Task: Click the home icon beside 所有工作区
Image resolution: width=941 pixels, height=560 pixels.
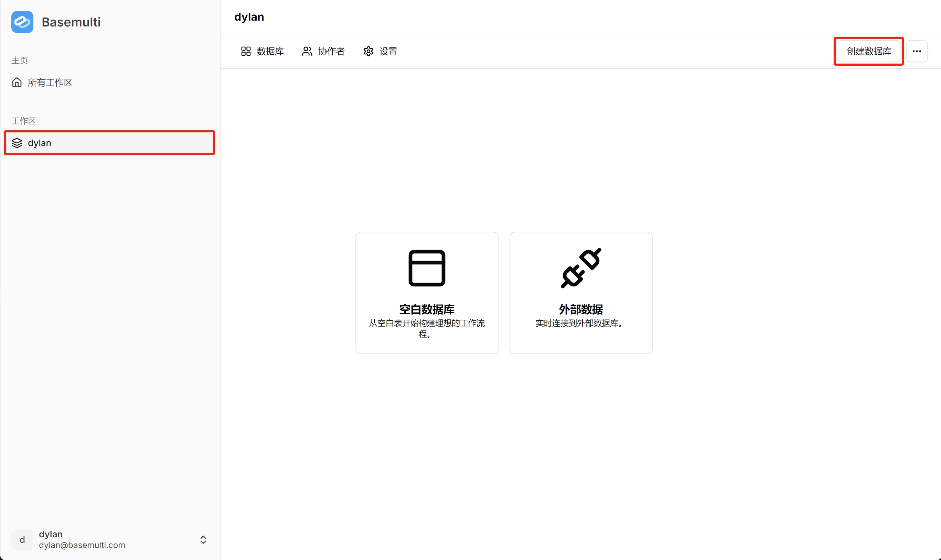Action: pos(17,82)
